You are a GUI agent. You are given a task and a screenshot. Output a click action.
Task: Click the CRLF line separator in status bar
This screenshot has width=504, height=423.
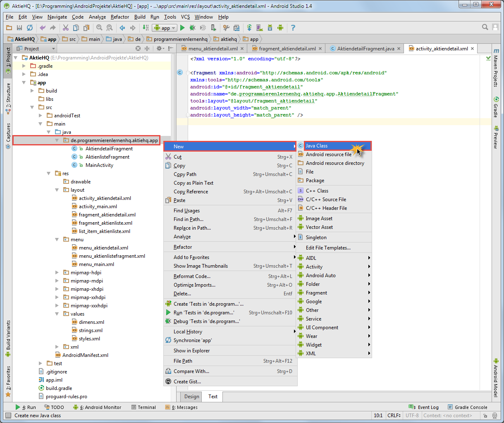[x=394, y=416]
